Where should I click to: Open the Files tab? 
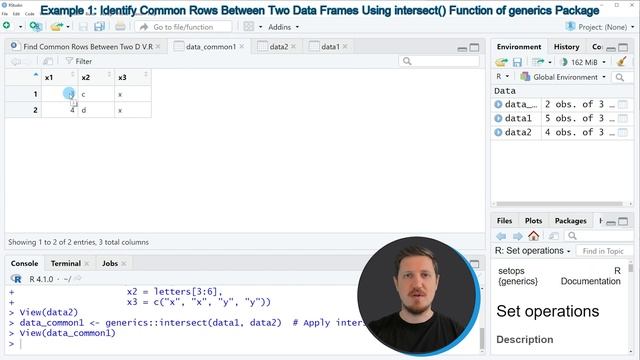click(504, 221)
